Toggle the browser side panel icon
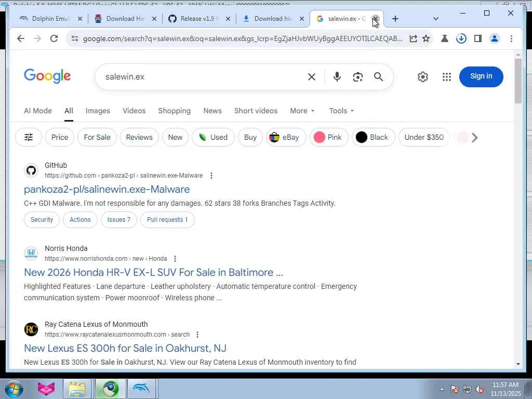Image resolution: width=532 pixels, height=399 pixels. [x=478, y=38]
